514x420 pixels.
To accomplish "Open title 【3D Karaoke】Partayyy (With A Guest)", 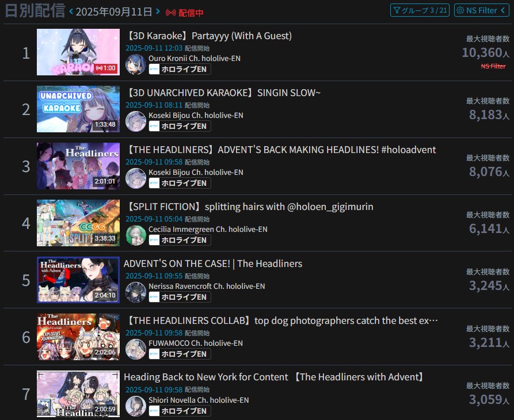I will 209,36.
